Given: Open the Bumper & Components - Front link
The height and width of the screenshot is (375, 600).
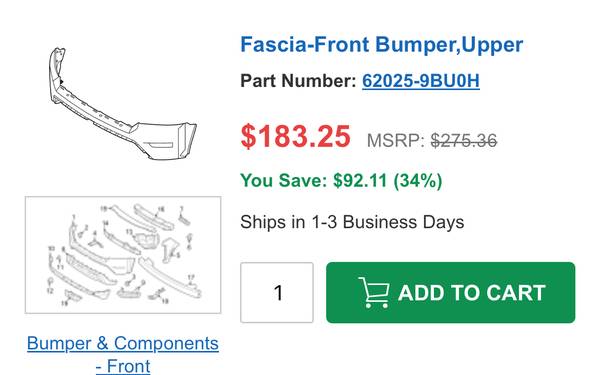Looking at the screenshot, I should (123, 354).
